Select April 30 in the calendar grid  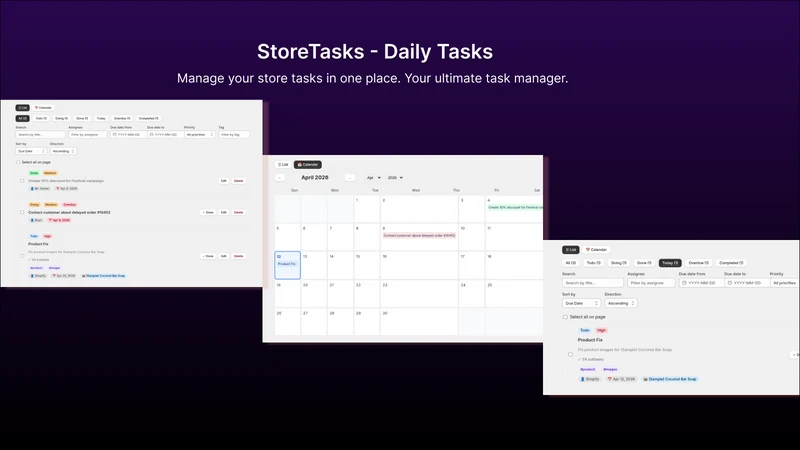[x=419, y=321]
